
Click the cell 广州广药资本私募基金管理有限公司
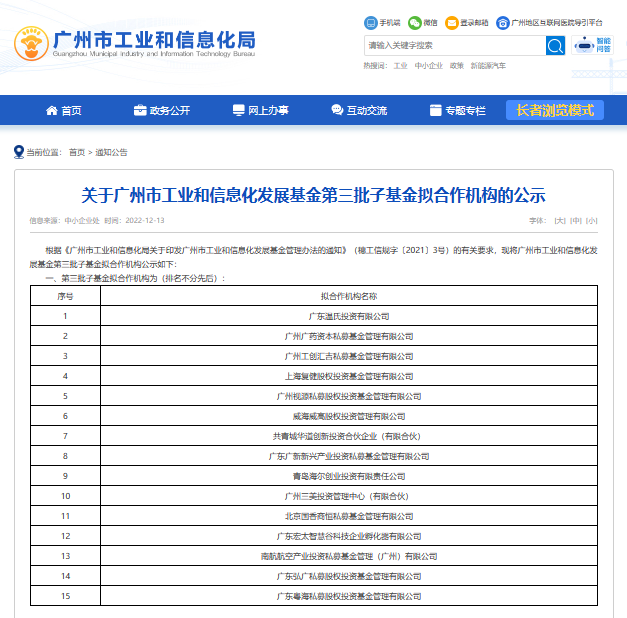(x=349, y=336)
